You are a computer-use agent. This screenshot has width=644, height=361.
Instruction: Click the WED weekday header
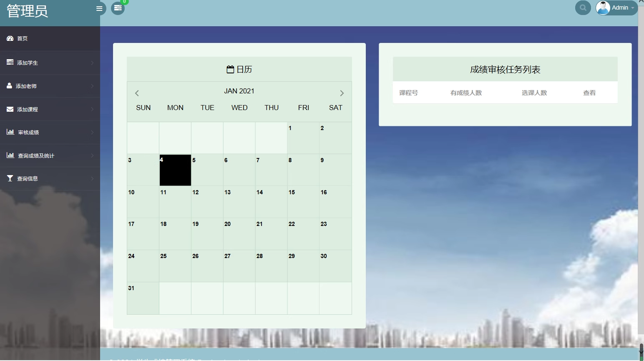click(239, 108)
